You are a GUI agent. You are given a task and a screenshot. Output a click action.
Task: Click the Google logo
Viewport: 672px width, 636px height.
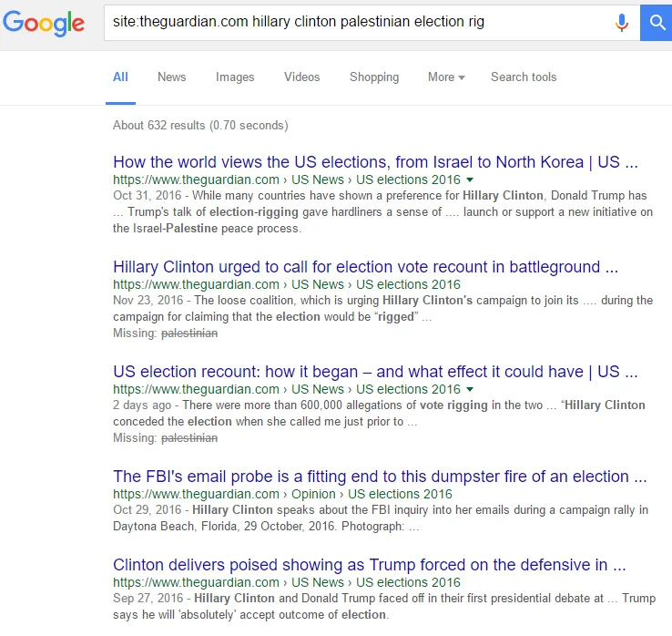pos(44,24)
